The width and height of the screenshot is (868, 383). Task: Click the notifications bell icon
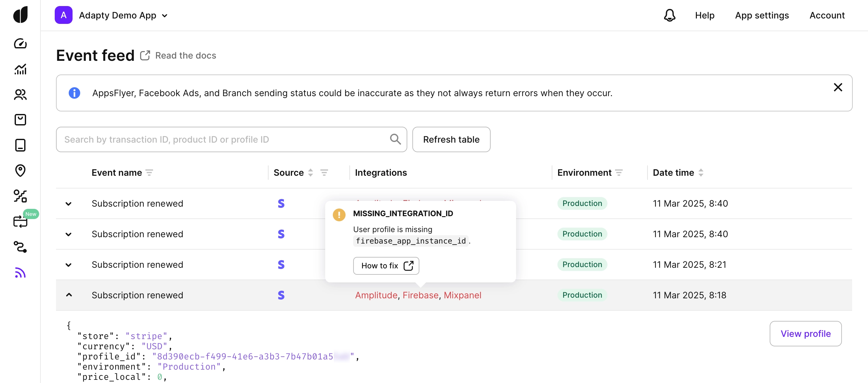click(x=669, y=15)
